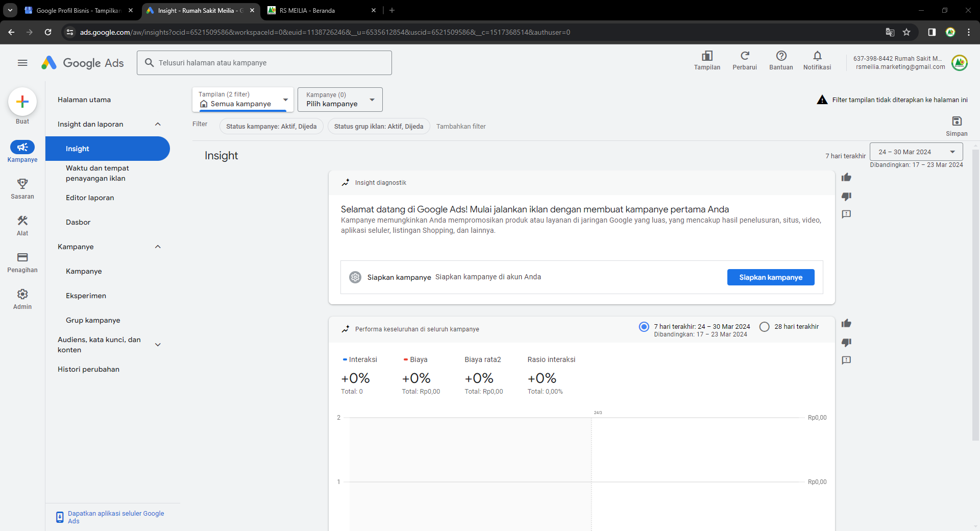Select the Rasio interaksi metric
The height and width of the screenshot is (531, 980).
point(551,375)
